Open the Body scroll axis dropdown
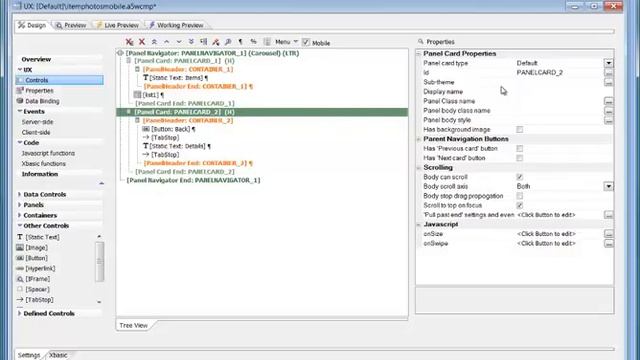Screen dimensions: 640x360 coord(609,187)
